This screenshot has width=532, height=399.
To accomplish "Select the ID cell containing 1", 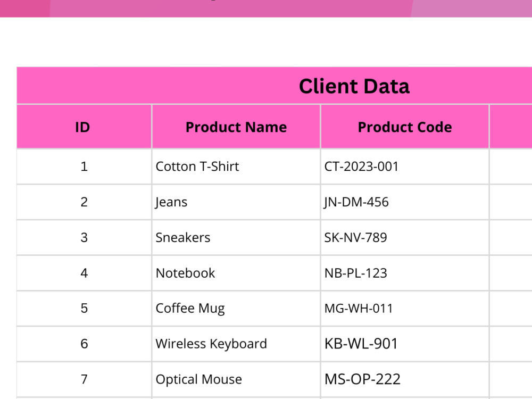I will tap(84, 167).
